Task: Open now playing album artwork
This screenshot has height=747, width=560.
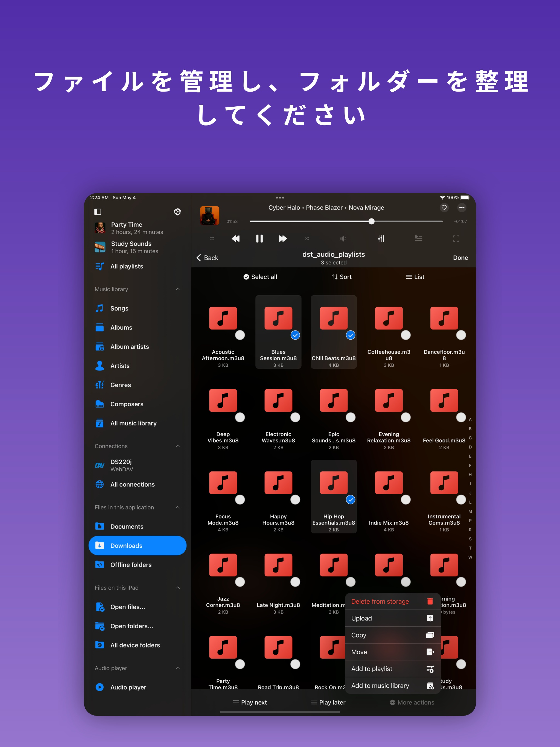Action: point(210,215)
